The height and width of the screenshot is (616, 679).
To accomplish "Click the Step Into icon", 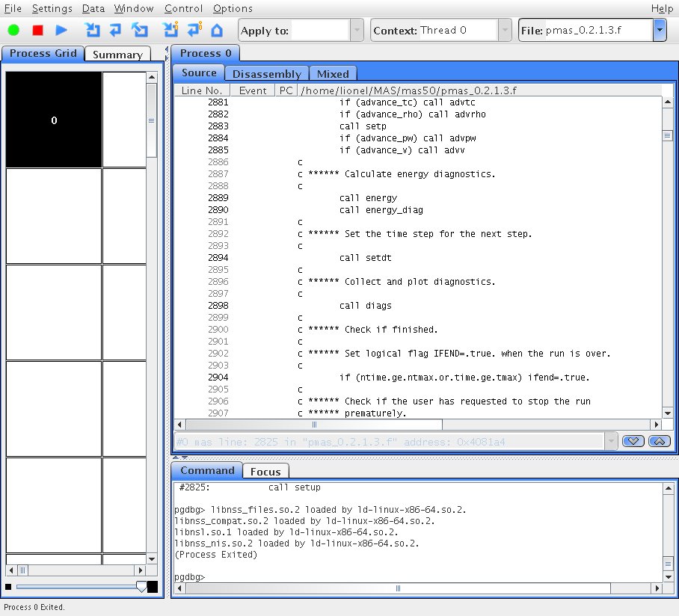I will click(92, 31).
